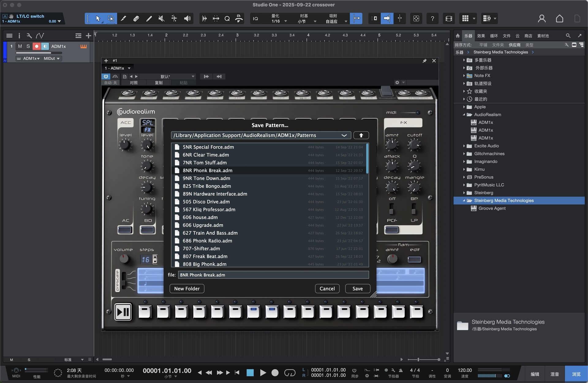
Task: Switch to the 素材池 browser tab
Action: (543, 36)
